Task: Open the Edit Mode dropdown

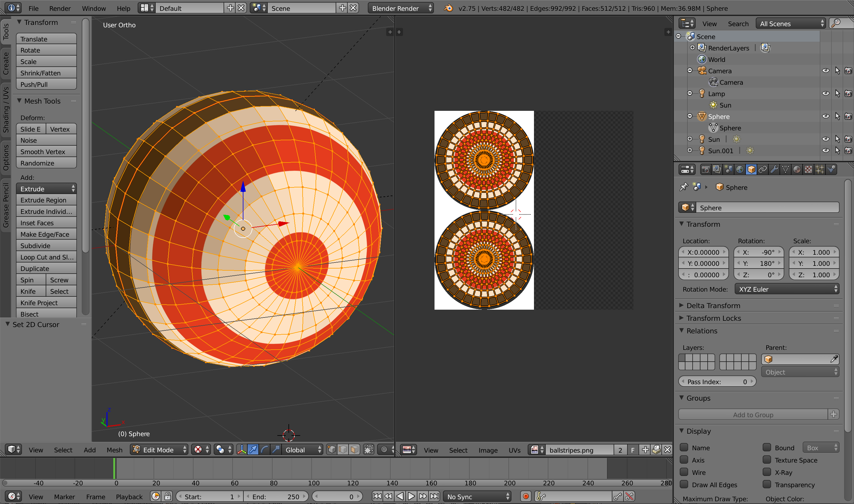Action: (159, 450)
